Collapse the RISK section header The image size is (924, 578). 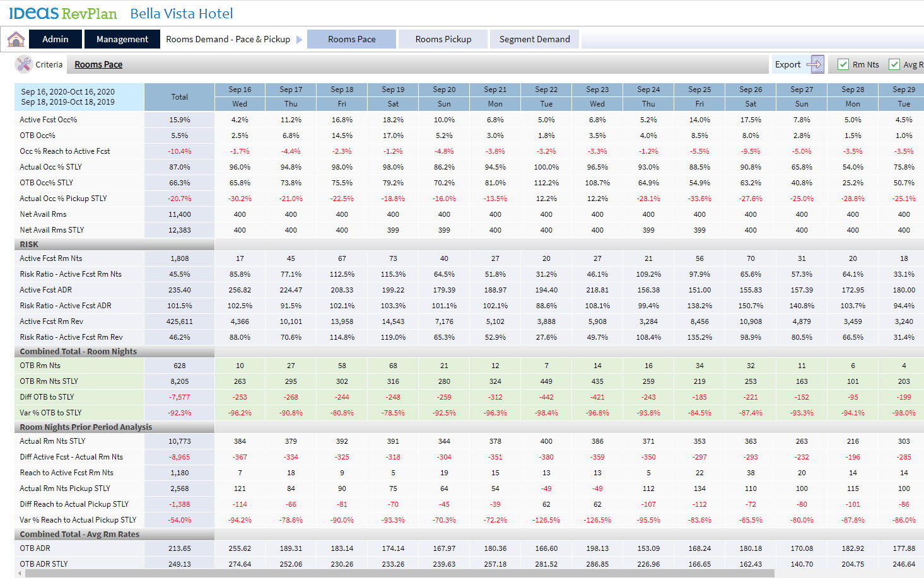click(x=29, y=244)
